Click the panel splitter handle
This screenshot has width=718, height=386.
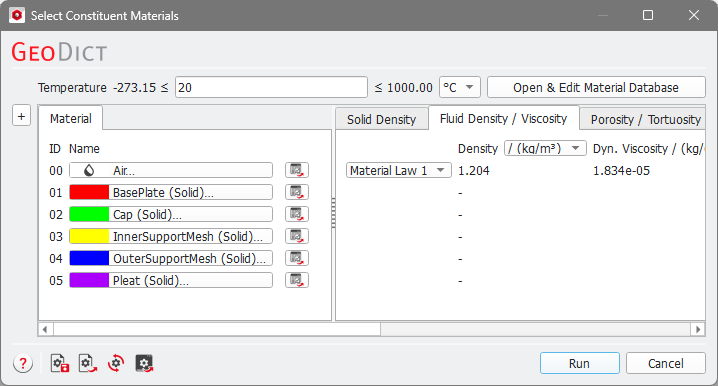coord(333,213)
